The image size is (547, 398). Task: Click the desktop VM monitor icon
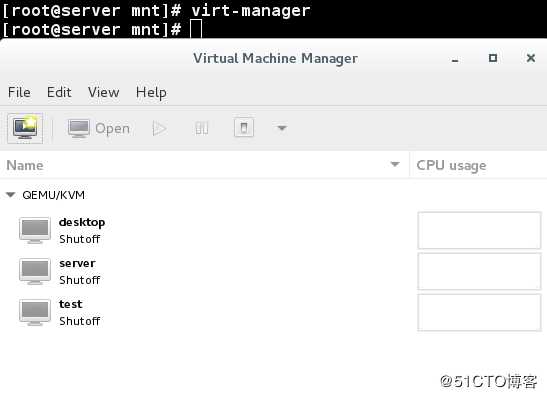point(35,230)
